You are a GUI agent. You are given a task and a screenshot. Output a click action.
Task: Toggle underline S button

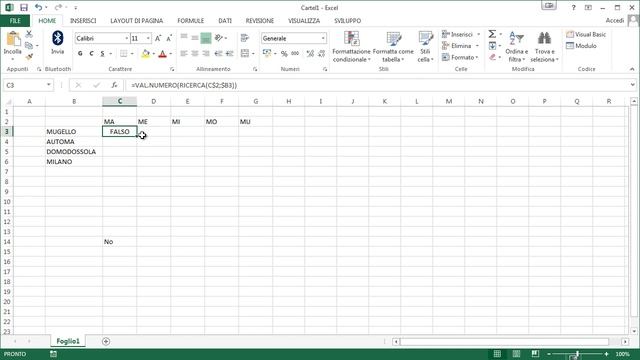pyautogui.click(x=102, y=53)
